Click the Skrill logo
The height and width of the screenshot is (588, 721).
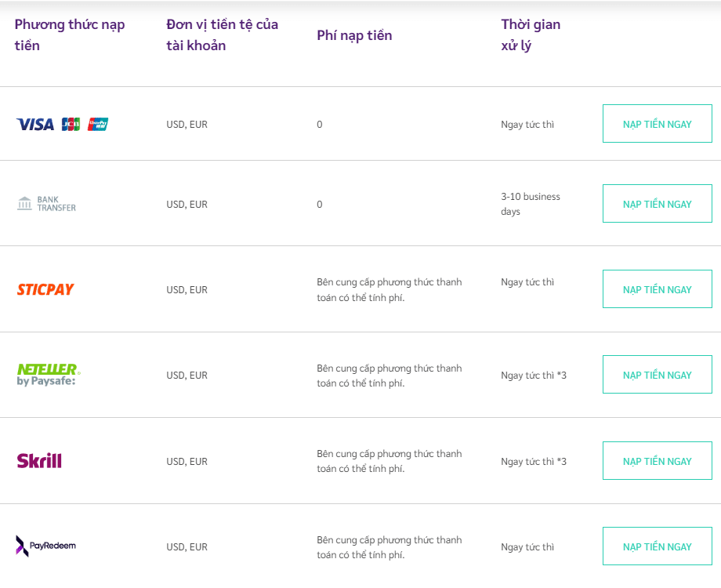(x=39, y=460)
